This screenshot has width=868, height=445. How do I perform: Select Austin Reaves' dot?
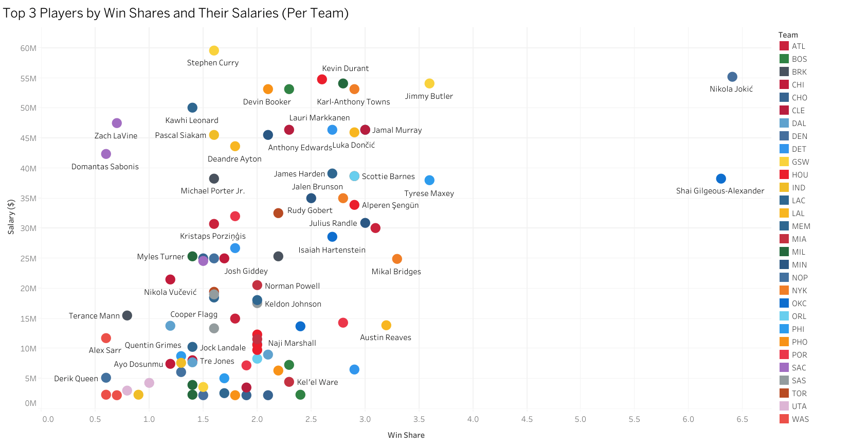pos(386,325)
